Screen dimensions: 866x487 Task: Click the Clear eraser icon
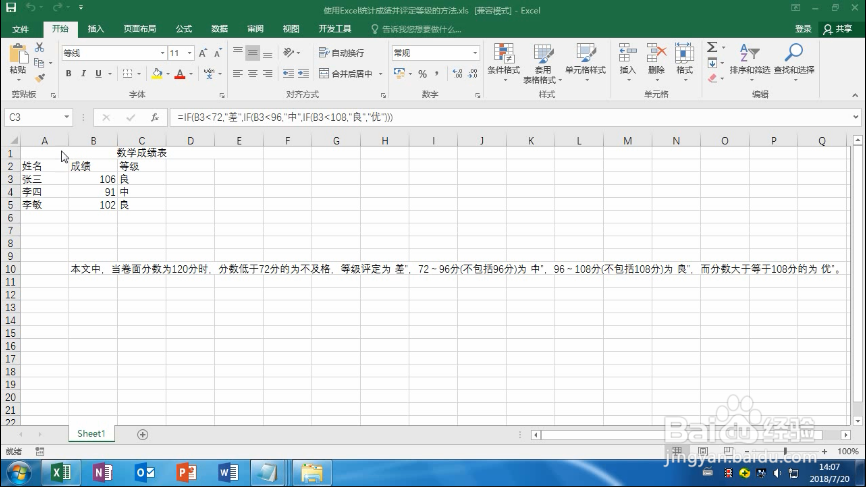tap(712, 78)
